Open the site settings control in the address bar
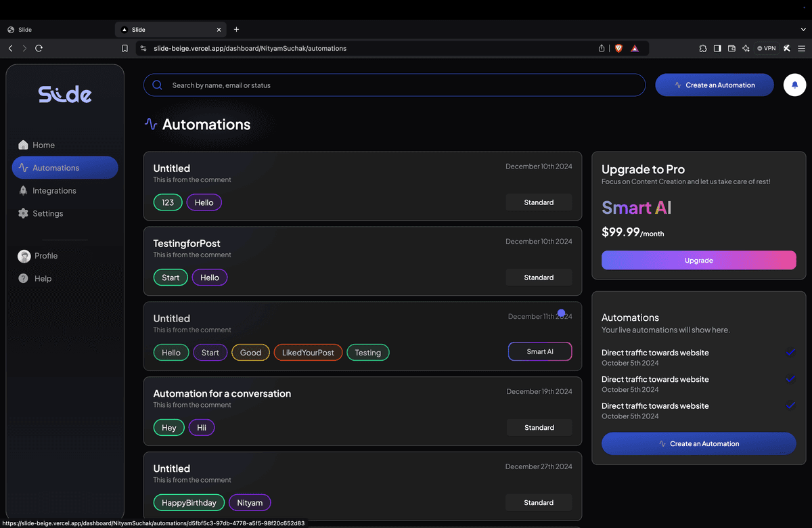The height and width of the screenshot is (528, 812). point(142,48)
